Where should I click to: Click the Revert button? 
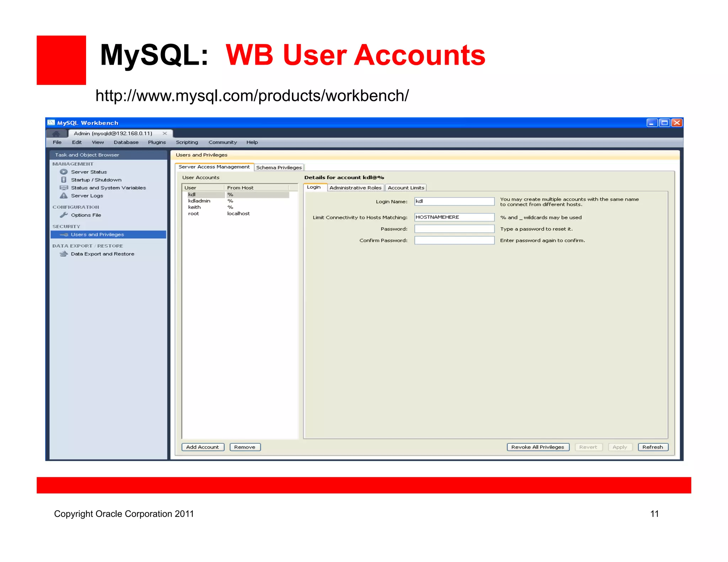pyautogui.click(x=588, y=447)
